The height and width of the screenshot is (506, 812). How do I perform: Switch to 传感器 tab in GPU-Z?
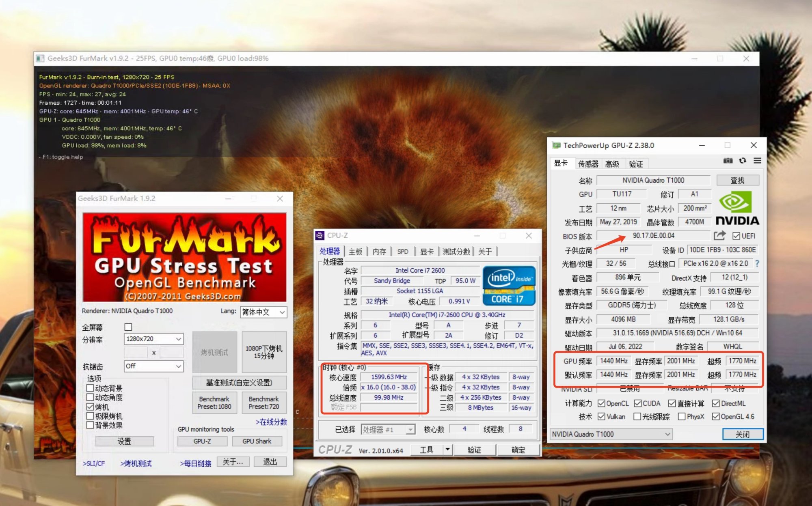(x=588, y=164)
